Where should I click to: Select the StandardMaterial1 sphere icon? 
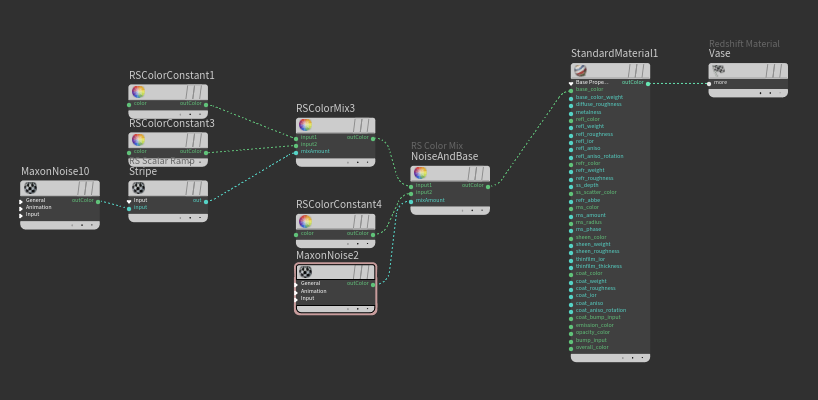click(579, 71)
